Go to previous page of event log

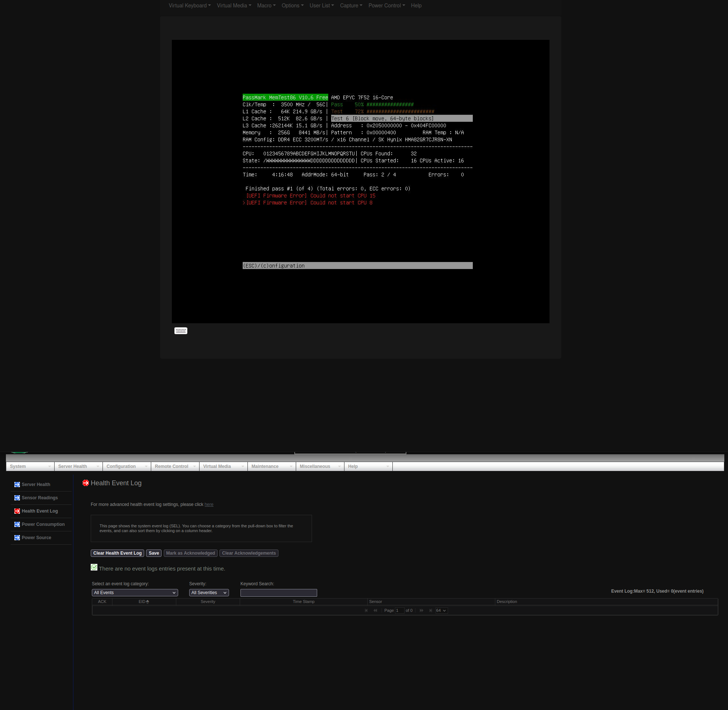375,611
